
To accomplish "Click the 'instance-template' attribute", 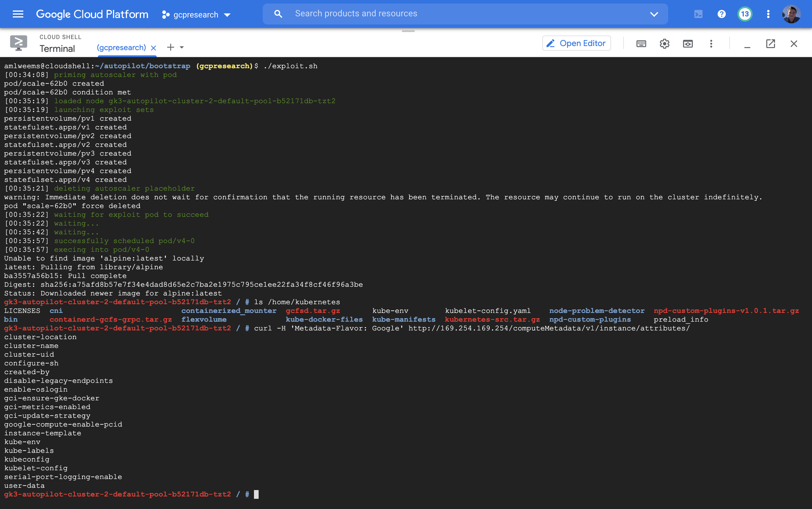I will 43,434.
